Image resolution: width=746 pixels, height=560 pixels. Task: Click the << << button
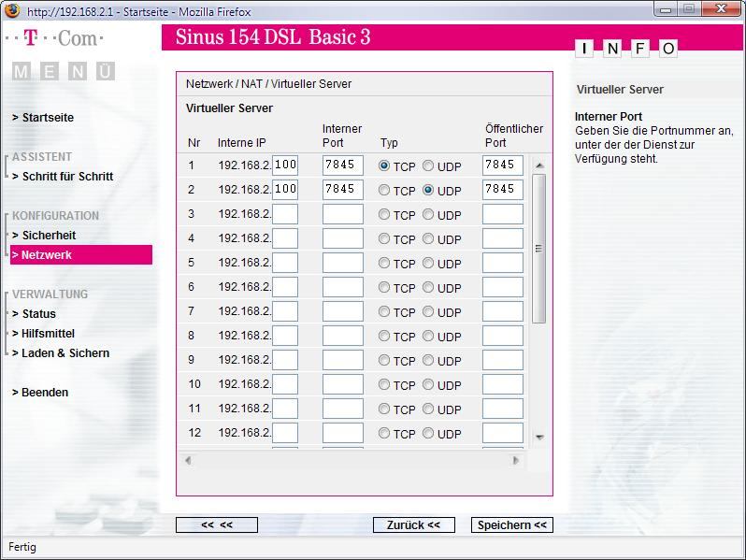(217, 524)
